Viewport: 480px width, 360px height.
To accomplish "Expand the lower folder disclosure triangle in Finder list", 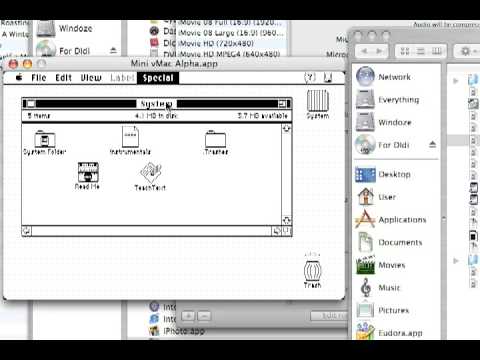I will pos(456,261).
